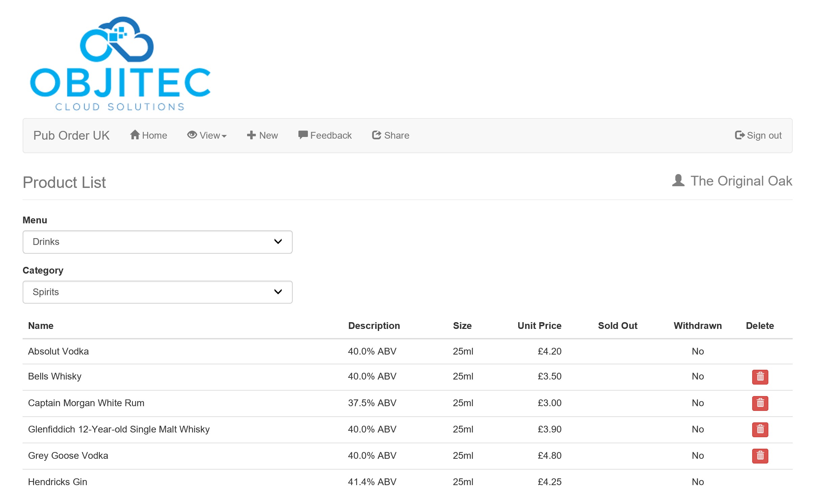Delete the Bells Whisky product
This screenshot has width=819, height=504.
click(760, 377)
